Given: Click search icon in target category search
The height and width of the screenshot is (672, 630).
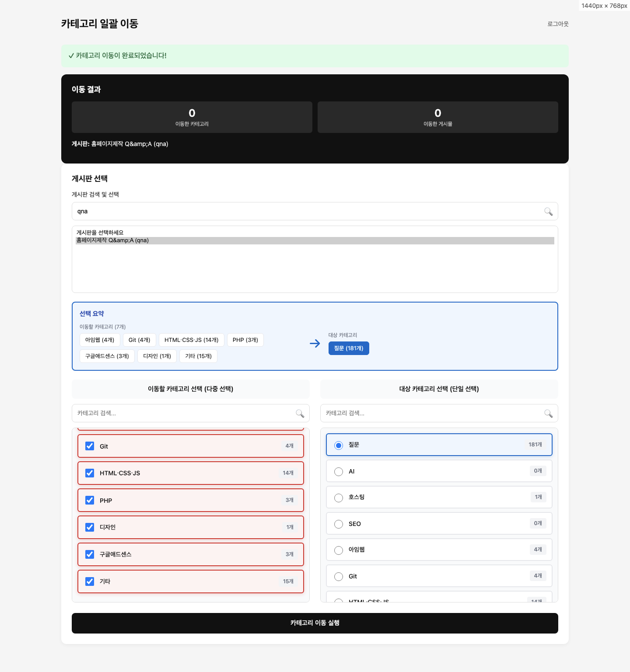Looking at the screenshot, I should tap(548, 414).
